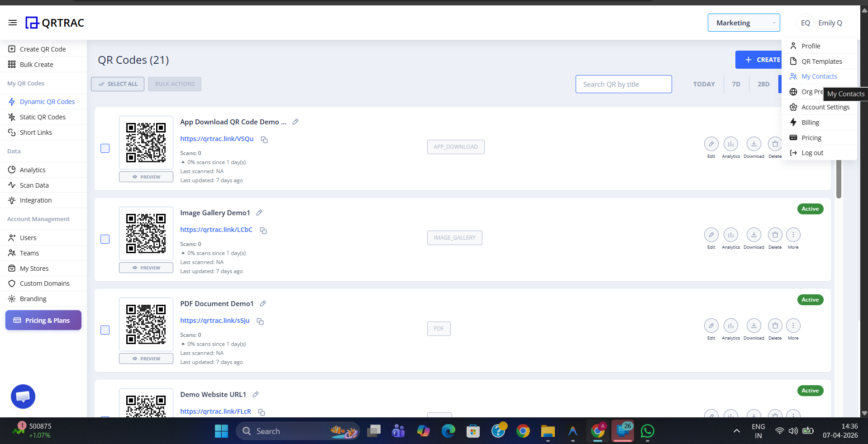Select the Branding sidebar option
This screenshot has height=444, width=868.
point(33,298)
